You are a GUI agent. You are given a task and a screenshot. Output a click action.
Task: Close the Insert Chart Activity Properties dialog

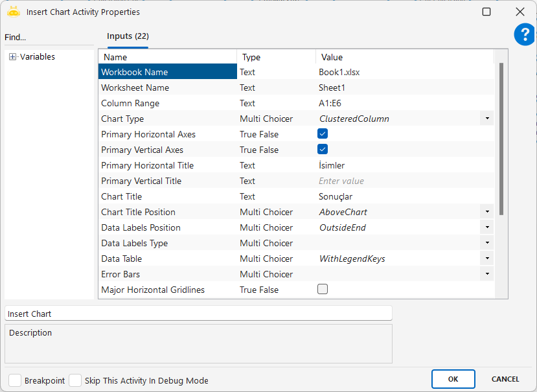click(520, 12)
